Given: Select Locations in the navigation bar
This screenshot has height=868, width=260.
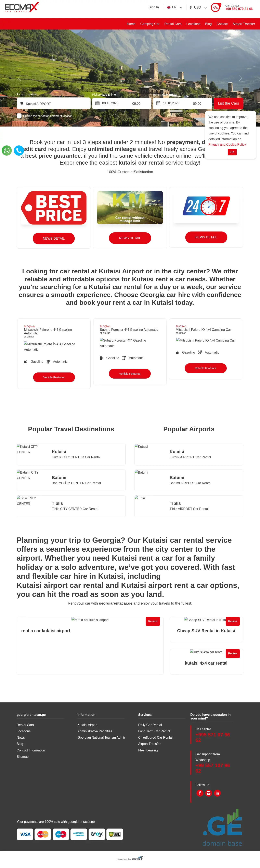Looking at the screenshot, I should pos(193,24).
